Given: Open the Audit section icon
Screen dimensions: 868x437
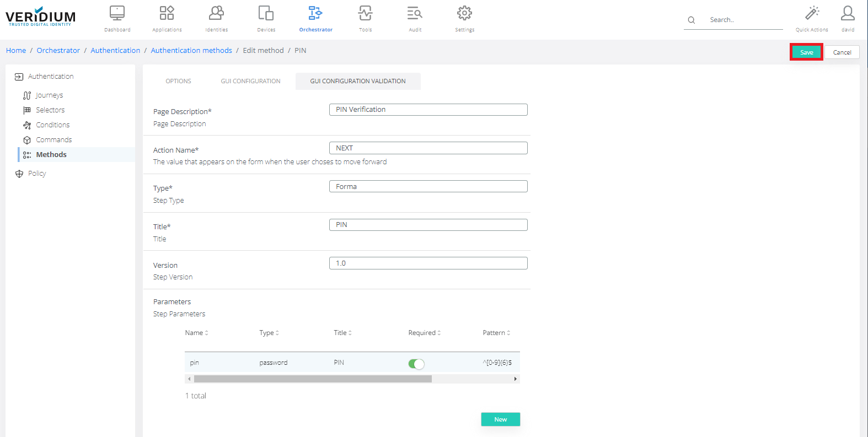Looking at the screenshot, I should point(415,13).
